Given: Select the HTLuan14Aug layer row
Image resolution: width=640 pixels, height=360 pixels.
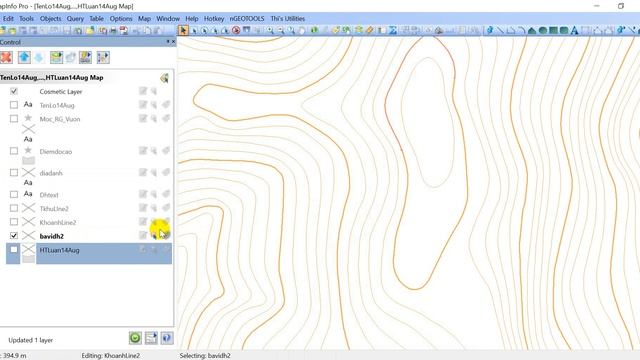Looking at the screenshot, I should (89, 253).
